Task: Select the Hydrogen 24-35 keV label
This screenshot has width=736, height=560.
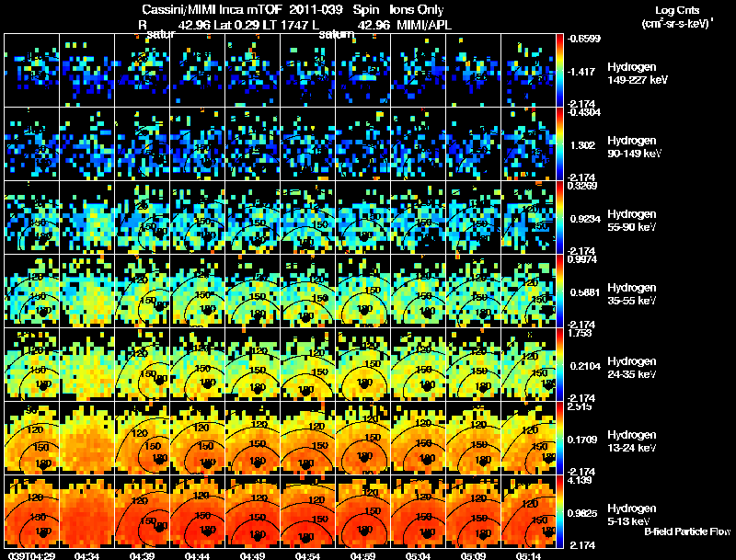Action: (x=632, y=368)
